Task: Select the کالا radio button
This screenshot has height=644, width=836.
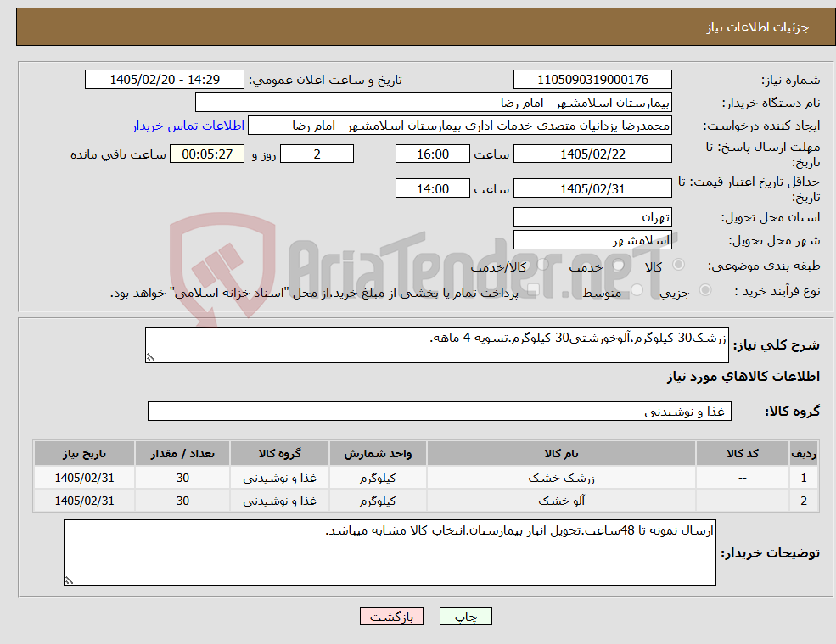Action: (x=679, y=265)
